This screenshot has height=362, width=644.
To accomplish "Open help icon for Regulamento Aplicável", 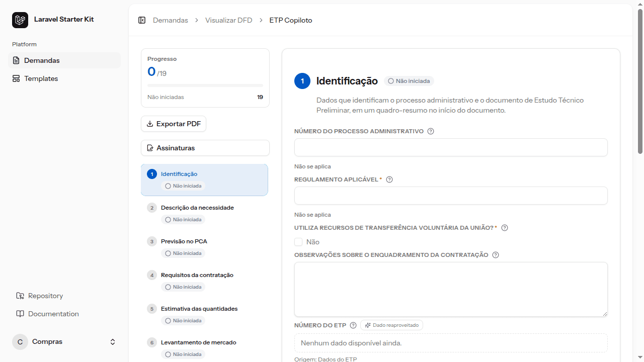I will (x=389, y=179).
